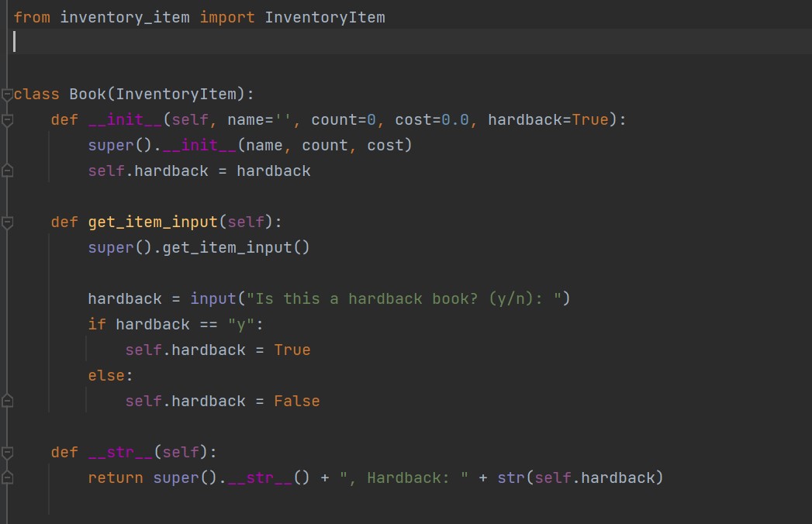This screenshot has width=812, height=524.
Task: Click the 'class' keyword
Action: (x=36, y=95)
